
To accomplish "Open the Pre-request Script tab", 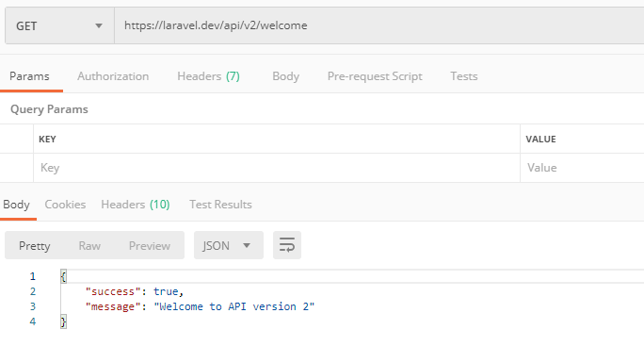I will (375, 76).
